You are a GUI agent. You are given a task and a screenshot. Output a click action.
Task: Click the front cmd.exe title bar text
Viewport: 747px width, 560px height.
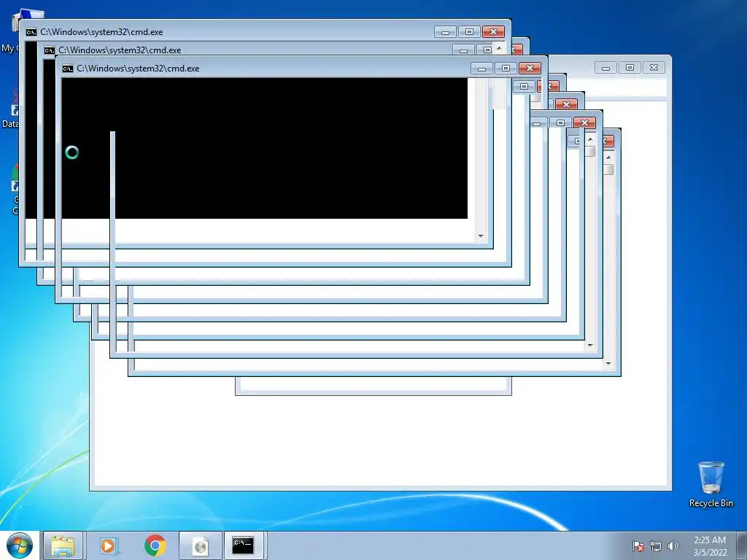(x=138, y=68)
